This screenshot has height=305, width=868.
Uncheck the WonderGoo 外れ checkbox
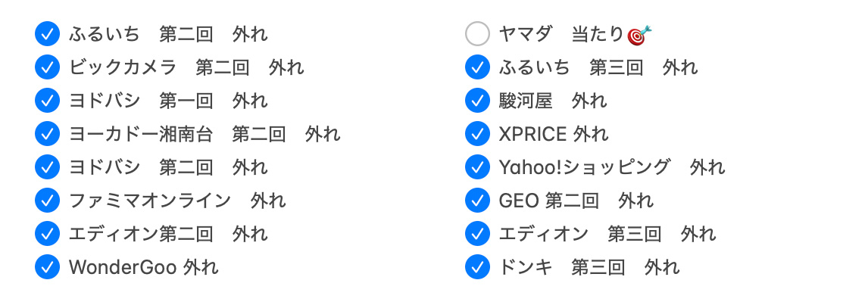pos(47,266)
